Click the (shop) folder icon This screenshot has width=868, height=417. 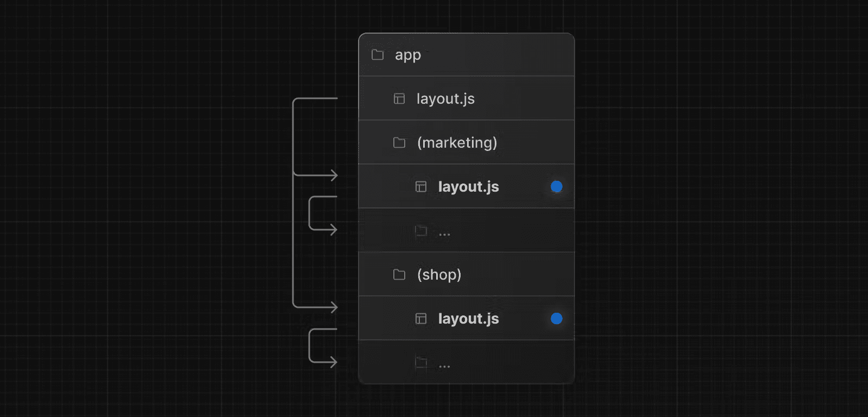point(399,275)
